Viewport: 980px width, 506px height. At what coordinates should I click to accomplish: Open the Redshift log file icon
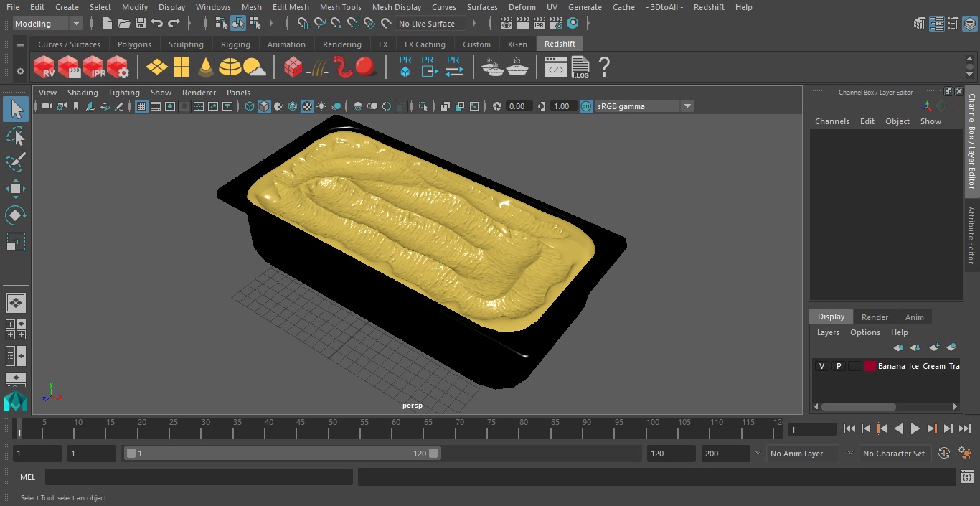point(580,67)
